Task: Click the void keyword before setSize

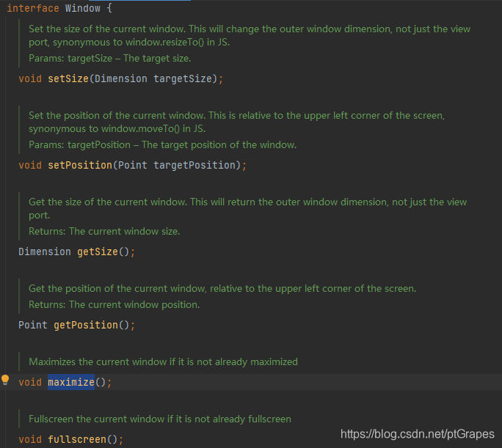Action: (x=30, y=78)
